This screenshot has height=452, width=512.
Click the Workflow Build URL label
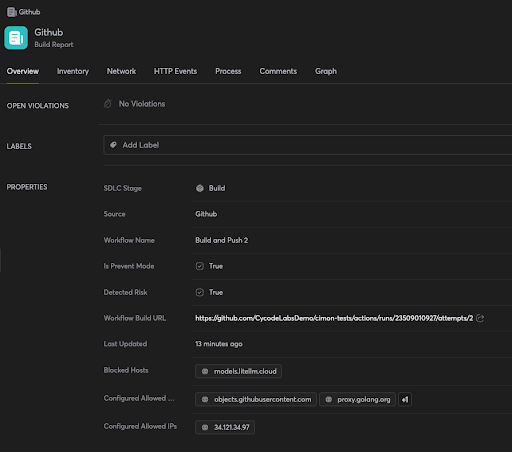point(135,318)
